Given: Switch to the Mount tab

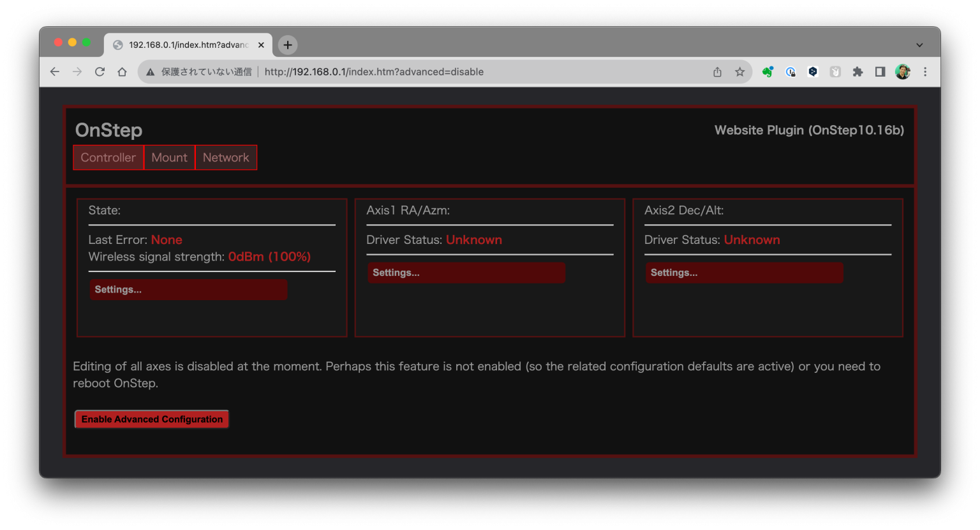Looking at the screenshot, I should coord(169,158).
